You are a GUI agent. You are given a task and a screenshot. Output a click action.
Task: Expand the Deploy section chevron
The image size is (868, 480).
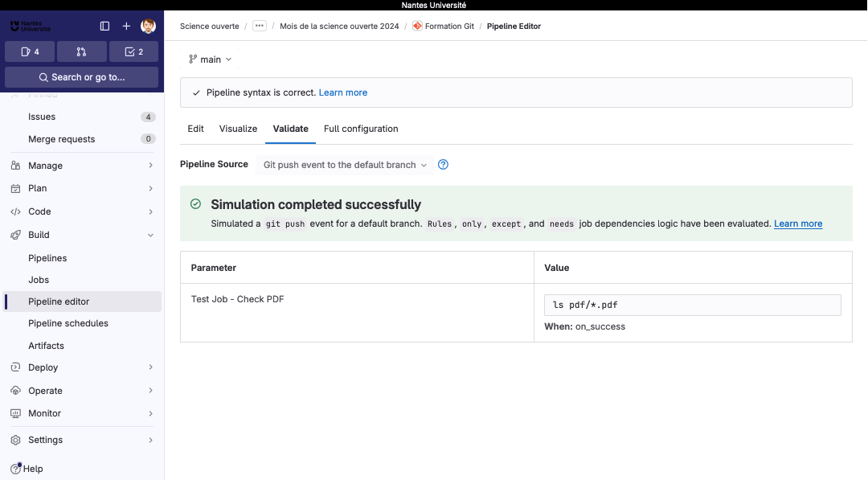click(x=150, y=367)
